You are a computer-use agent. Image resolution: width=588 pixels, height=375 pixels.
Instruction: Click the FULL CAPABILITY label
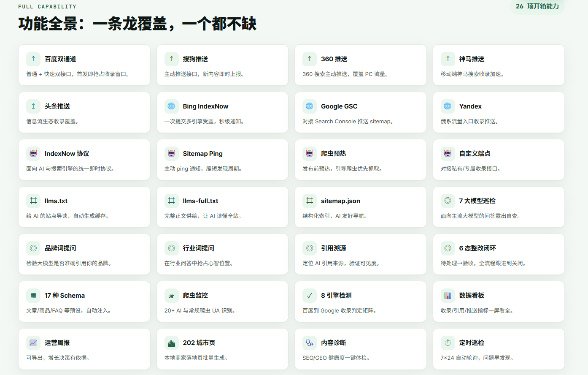(x=47, y=6)
